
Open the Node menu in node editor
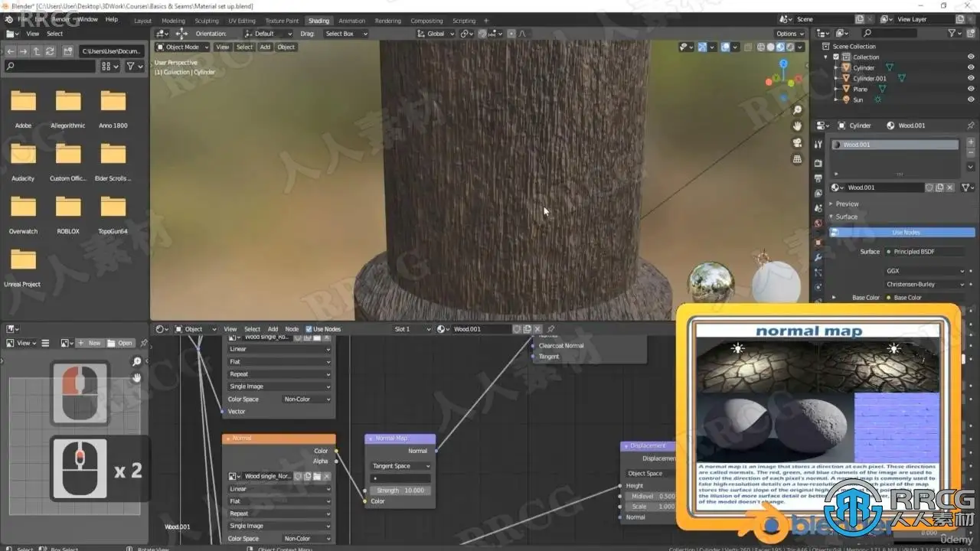tap(292, 329)
